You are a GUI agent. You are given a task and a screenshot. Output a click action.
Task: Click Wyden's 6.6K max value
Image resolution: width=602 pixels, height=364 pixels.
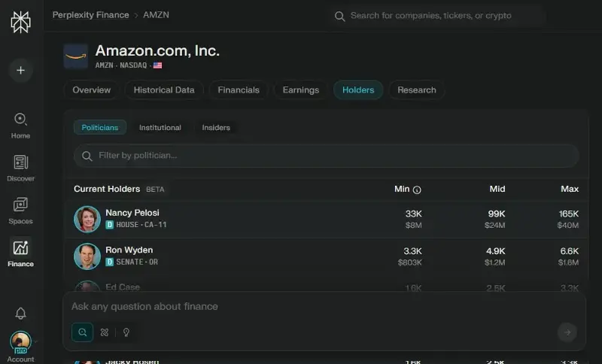[570, 251]
